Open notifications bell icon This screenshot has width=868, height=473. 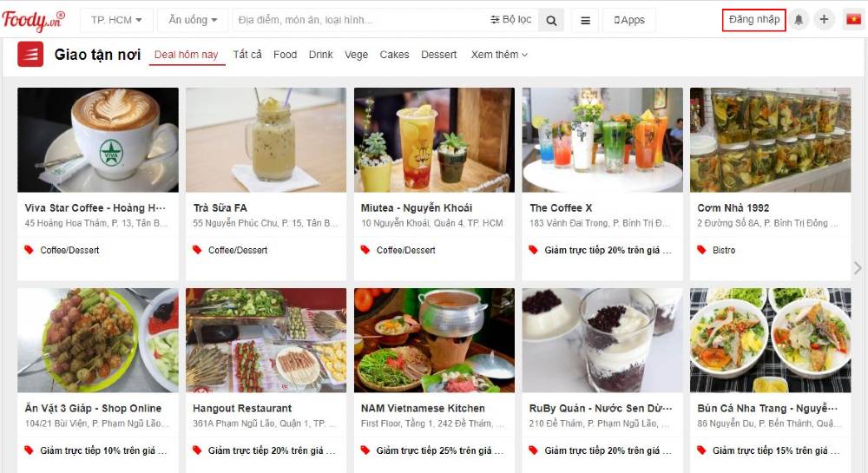[799, 20]
